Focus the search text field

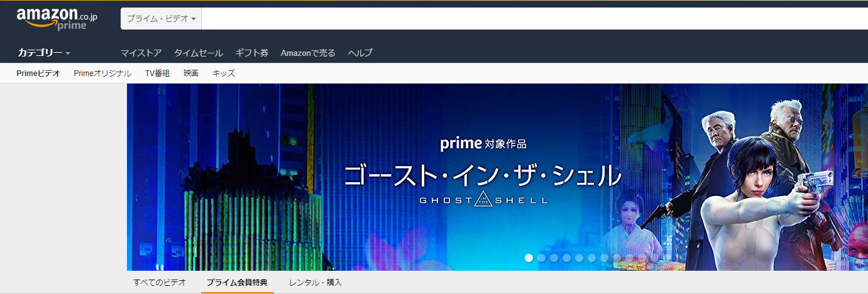click(x=534, y=19)
